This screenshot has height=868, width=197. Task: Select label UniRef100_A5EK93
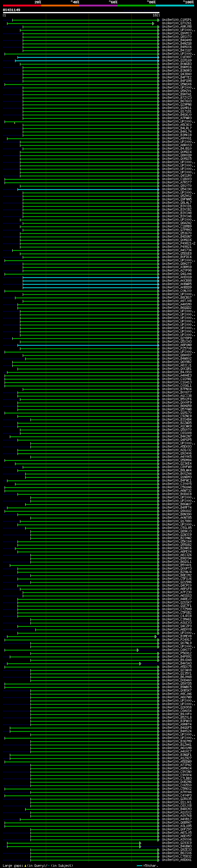click(177, 447)
